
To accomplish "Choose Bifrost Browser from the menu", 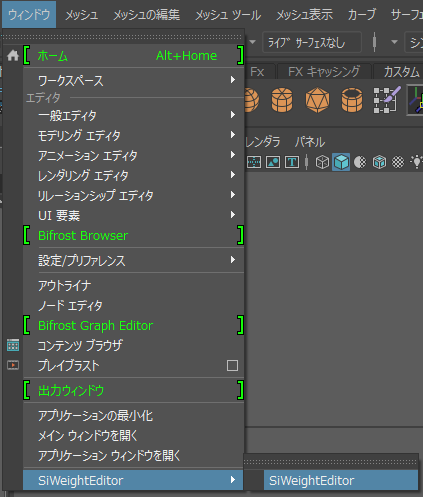I will tap(133, 235).
